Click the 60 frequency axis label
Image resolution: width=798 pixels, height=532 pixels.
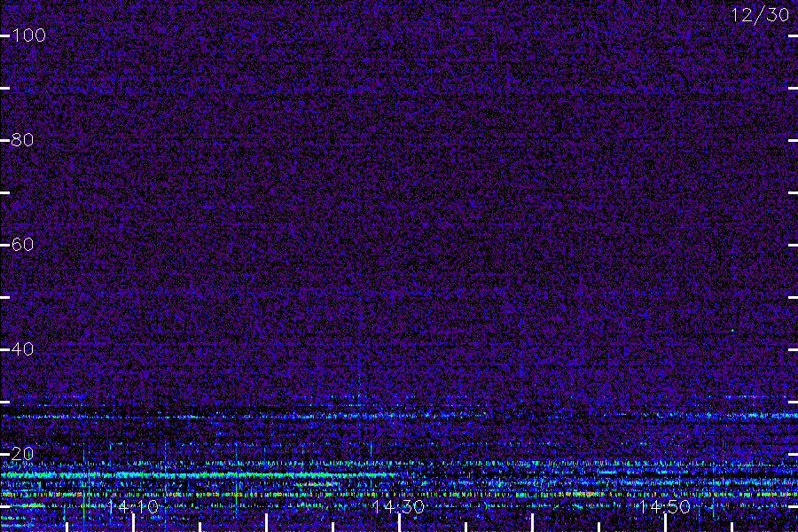click(22, 245)
